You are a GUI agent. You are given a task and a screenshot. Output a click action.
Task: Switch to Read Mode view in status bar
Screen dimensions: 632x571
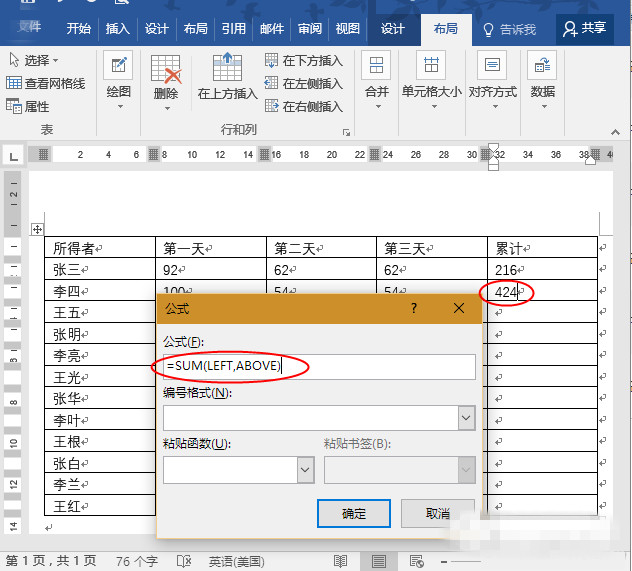340,561
